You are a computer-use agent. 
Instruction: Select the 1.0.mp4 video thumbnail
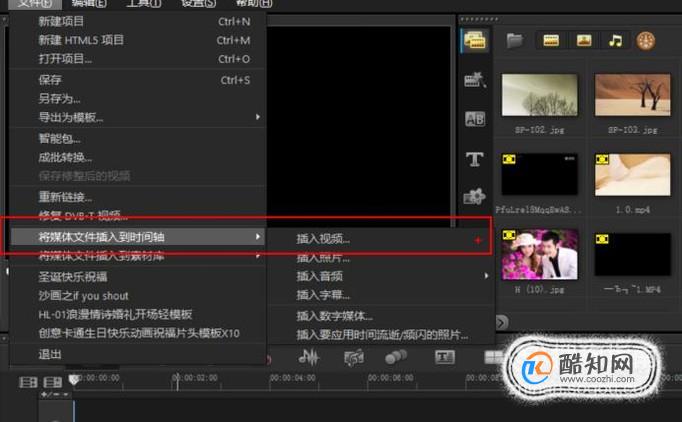(x=632, y=174)
